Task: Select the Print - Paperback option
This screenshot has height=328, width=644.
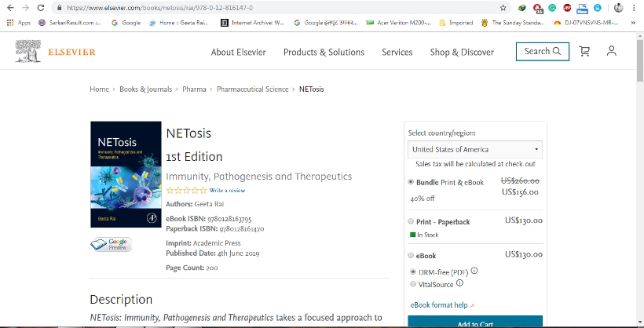Action: (x=411, y=221)
